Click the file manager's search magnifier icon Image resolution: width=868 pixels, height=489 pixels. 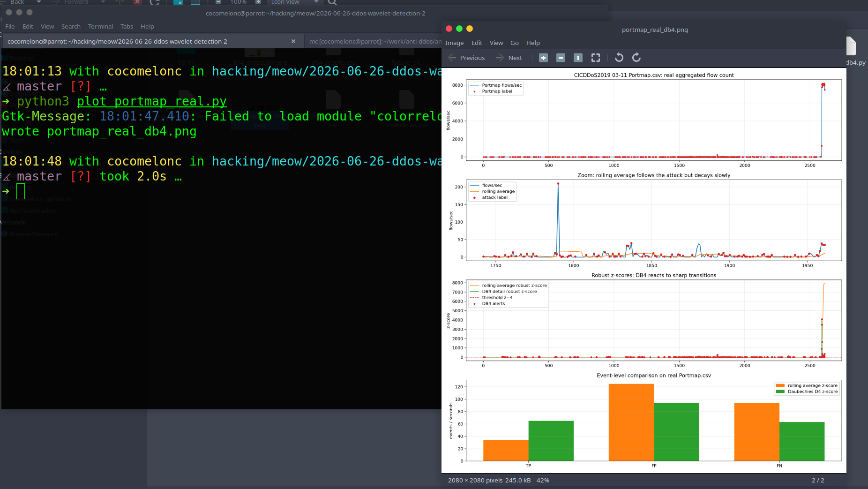pos(332,2)
